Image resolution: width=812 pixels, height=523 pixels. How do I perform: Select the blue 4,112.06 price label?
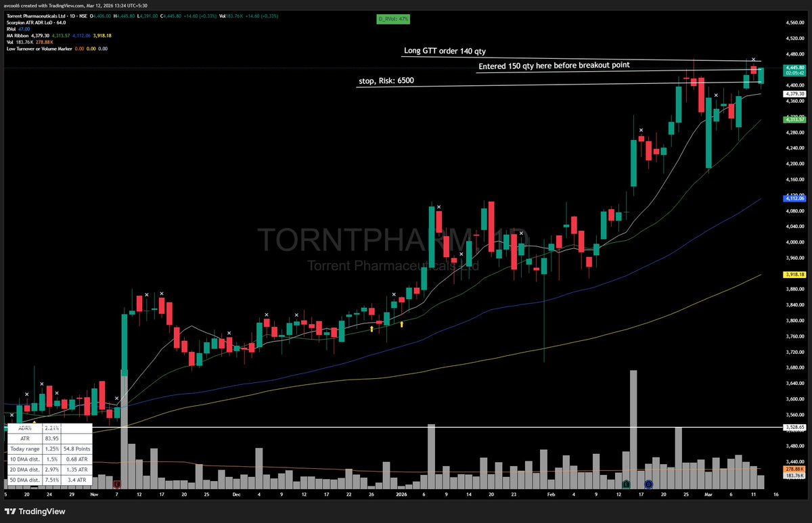(794, 198)
